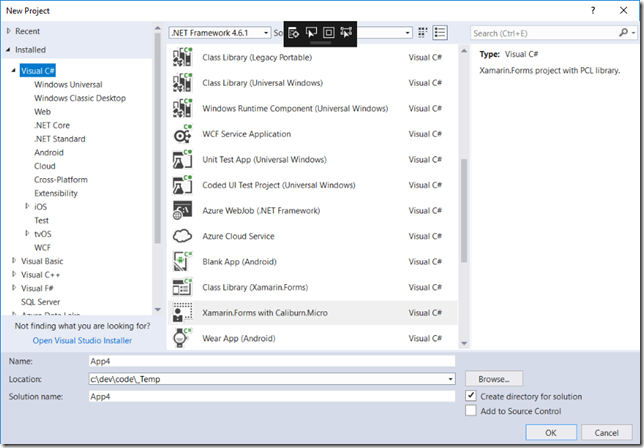Click the help question mark button

(593, 11)
